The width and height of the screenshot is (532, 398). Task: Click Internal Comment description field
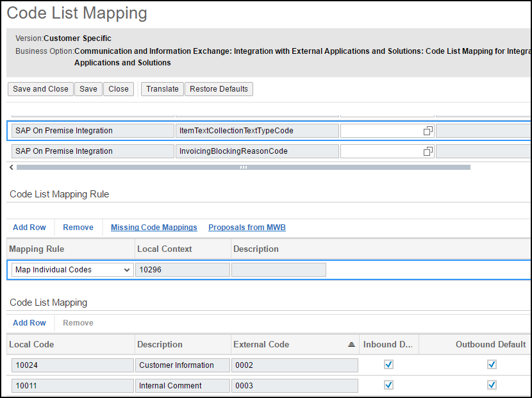coord(183,386)
